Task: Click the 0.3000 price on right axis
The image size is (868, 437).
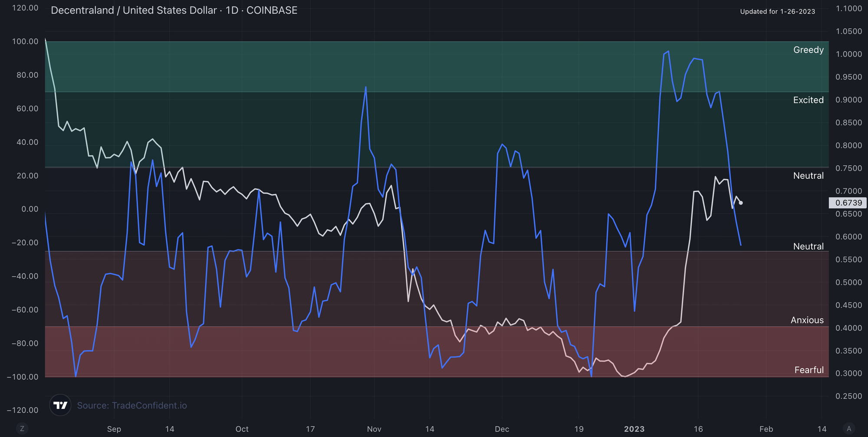Action: (849, 374)
